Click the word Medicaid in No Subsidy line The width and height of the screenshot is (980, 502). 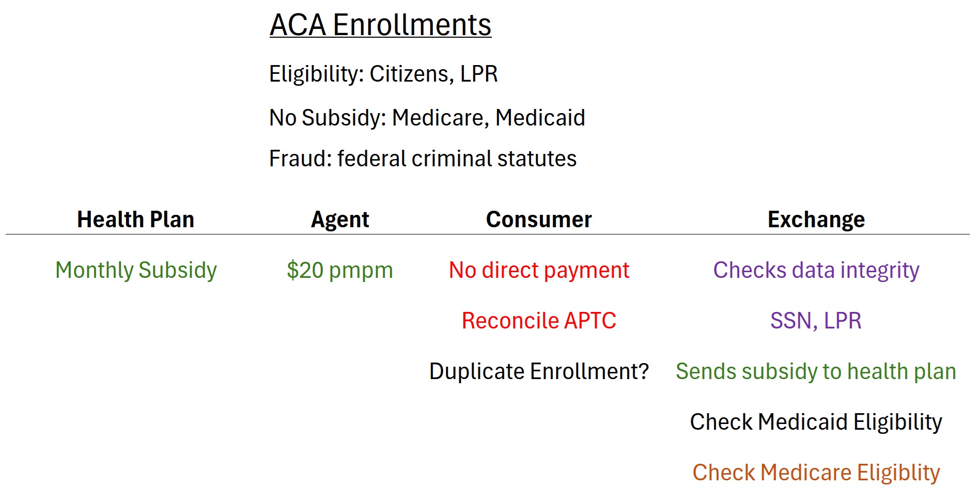tap(540, 118)
